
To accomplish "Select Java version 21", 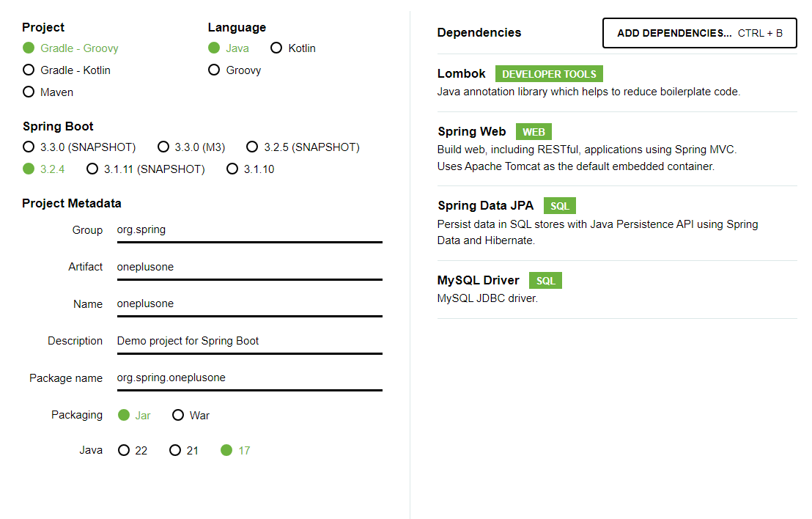I will [x=184, y=451].
